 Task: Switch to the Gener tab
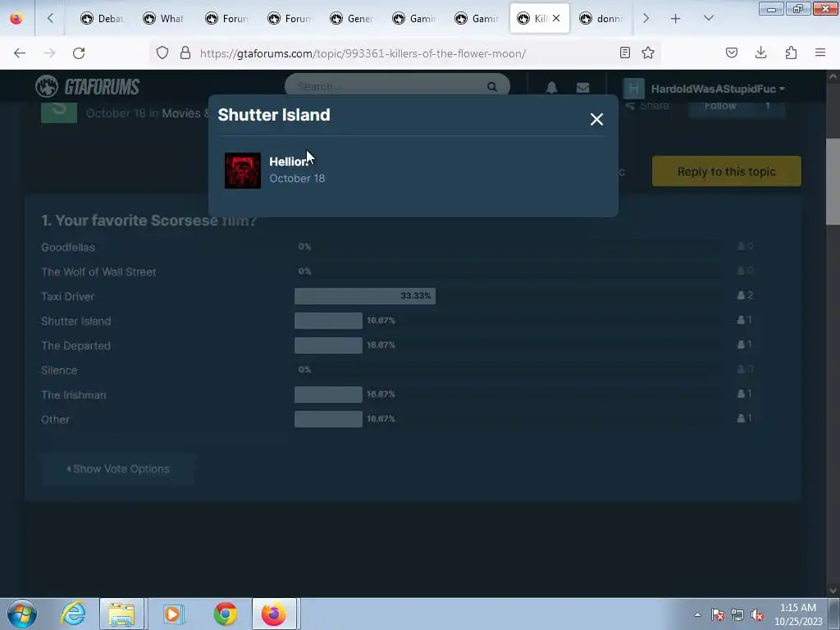[x=351, y=19]
